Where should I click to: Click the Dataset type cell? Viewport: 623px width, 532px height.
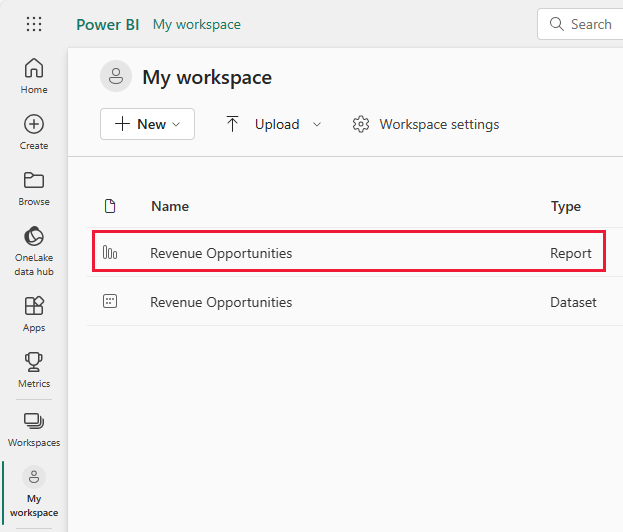(x=573, y=302)
